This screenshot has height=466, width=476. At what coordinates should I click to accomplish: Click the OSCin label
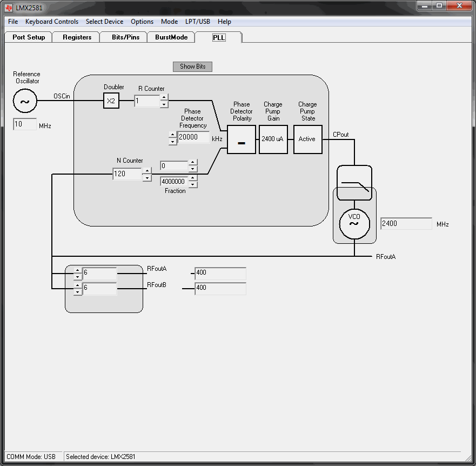pyautogui.click(x=62, y=96)
